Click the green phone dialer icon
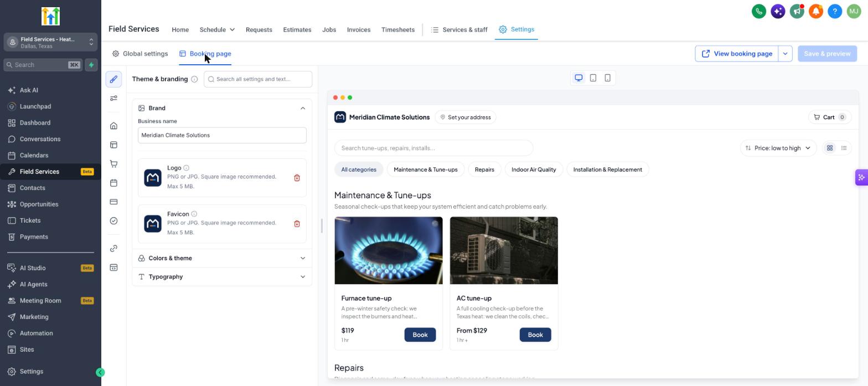This screenshot has height=386, width=868. [x=759, y=11]
